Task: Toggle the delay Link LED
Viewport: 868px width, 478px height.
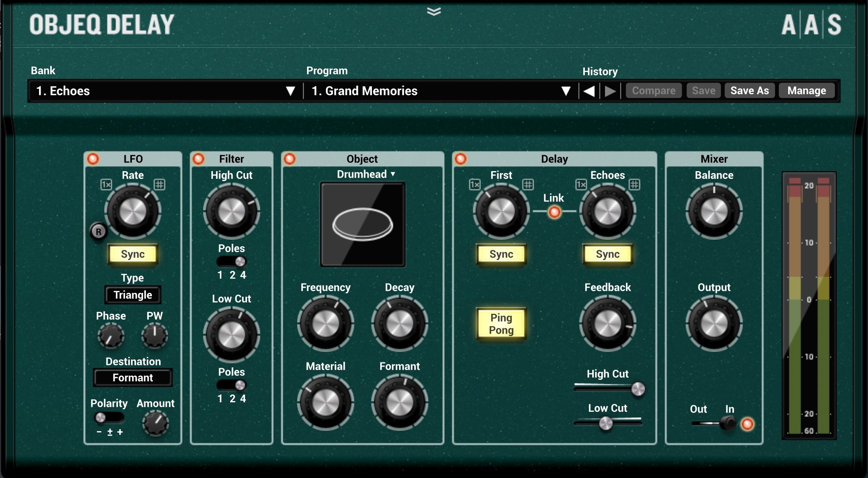Action: click(x=554, y=212)
